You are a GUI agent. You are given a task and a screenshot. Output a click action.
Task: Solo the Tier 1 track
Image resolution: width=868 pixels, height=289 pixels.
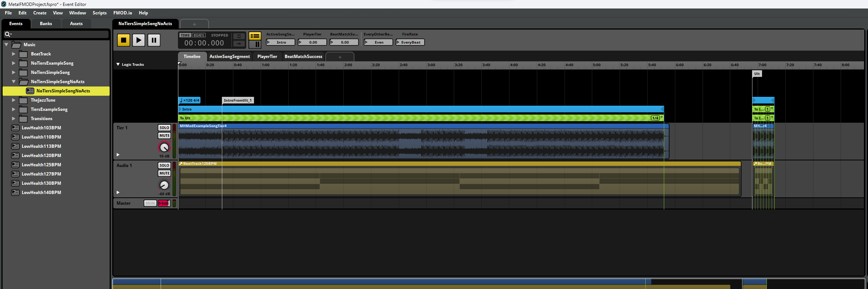pyautogui.click(x=164, y=127)
